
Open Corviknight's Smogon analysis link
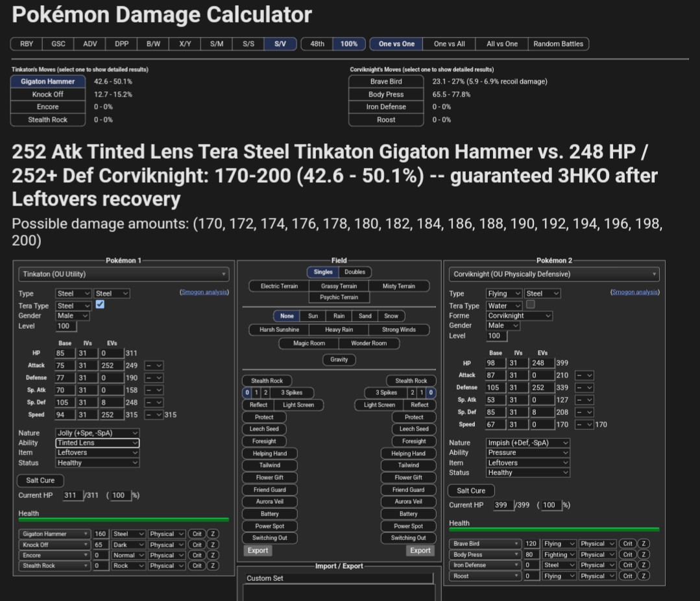pos(634,292)
